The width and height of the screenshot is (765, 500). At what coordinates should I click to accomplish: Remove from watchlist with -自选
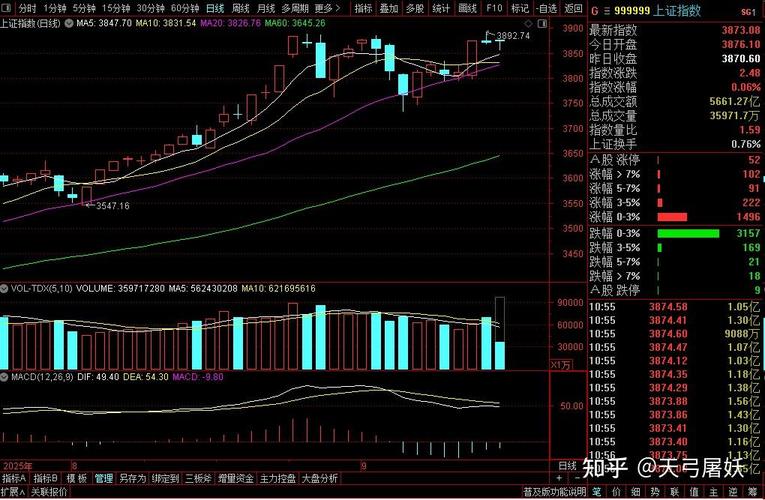tap(546, 8)
